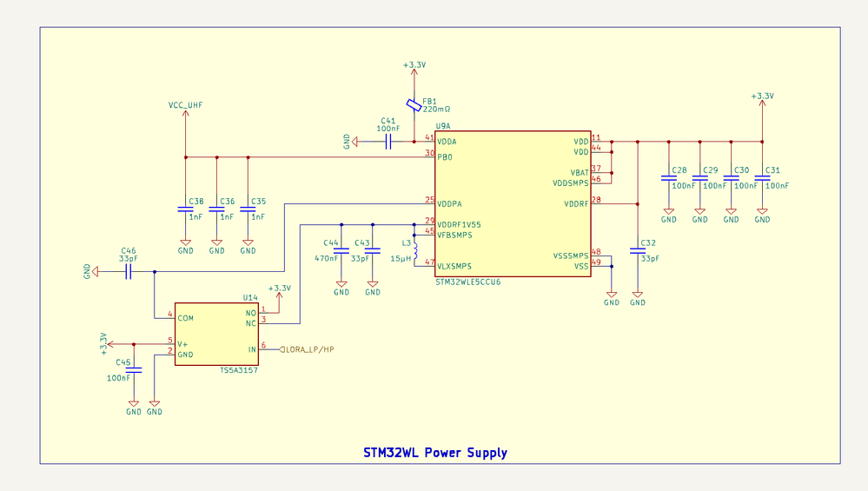Select the COM pin label on U14
The image size is (868, 491).
pyautogui.click(x=185, y=318)
